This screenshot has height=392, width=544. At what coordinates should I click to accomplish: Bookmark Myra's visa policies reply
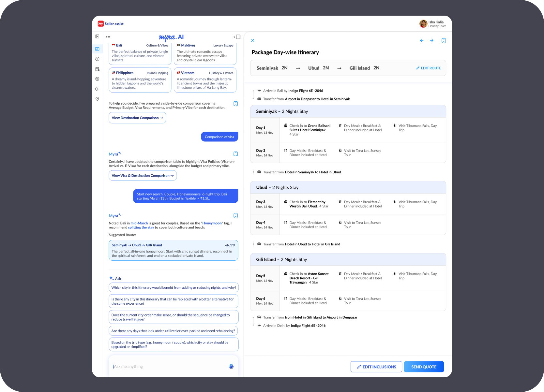[x=236, y=154]
